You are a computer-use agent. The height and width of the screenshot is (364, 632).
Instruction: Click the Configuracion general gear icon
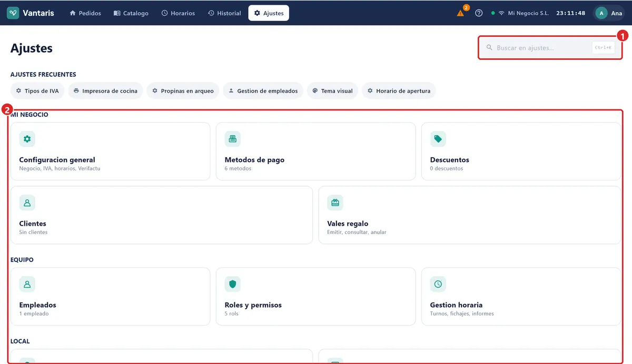pos(27,139)
